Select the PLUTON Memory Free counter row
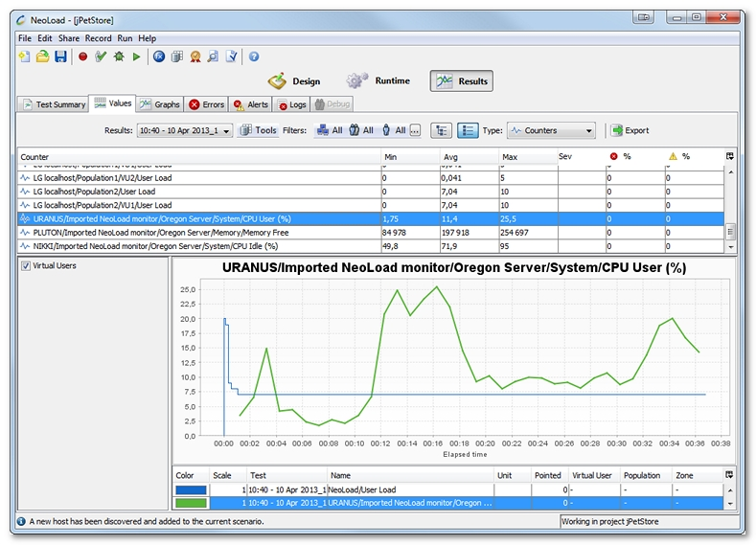Screen dimensions: 756x545 pyautogui.click(x=192, y=232)
